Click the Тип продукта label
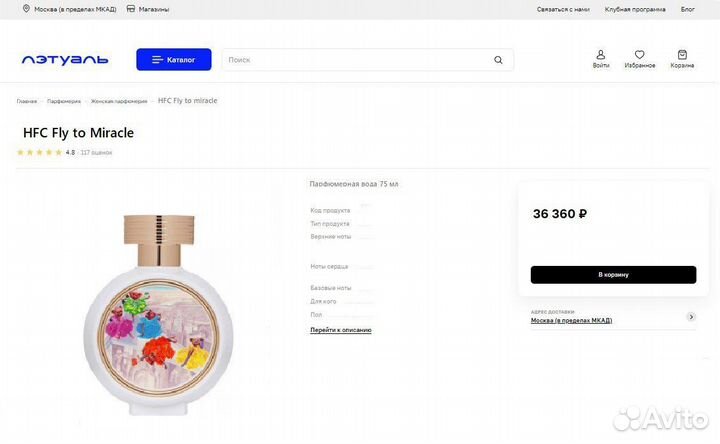Screen dimensions: 720x444 click(x=330, y=224)
